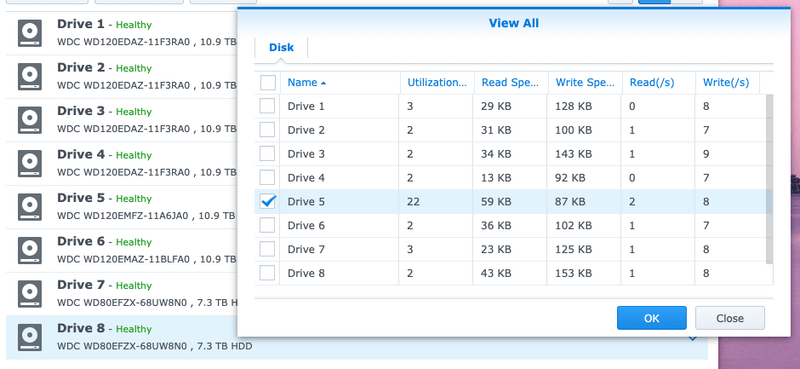
Task: Sort by the Read(/s) column header
Action: click(x=659, y=83)
